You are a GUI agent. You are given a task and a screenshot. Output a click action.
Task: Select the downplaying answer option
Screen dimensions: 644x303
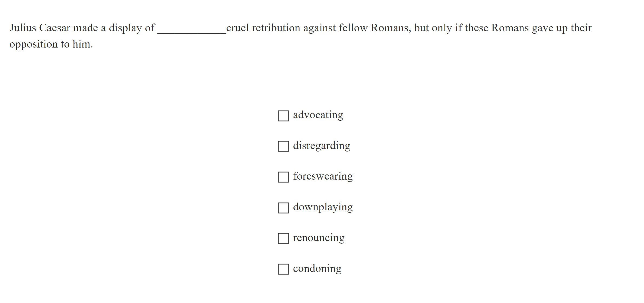323,207
